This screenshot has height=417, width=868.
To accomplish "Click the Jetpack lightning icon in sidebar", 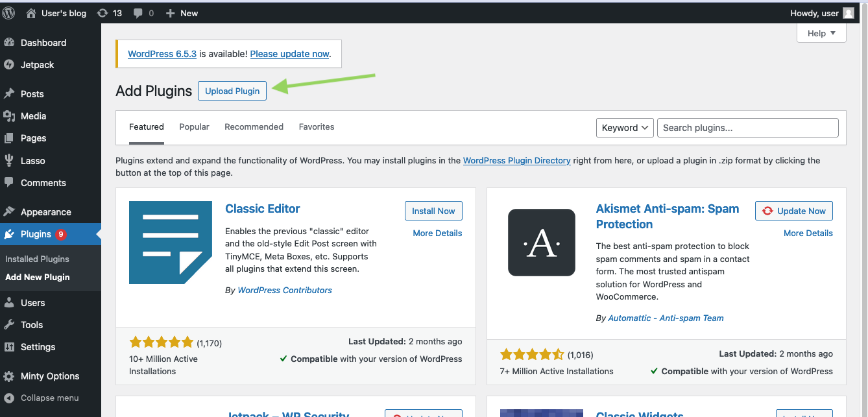I will 9,65.
